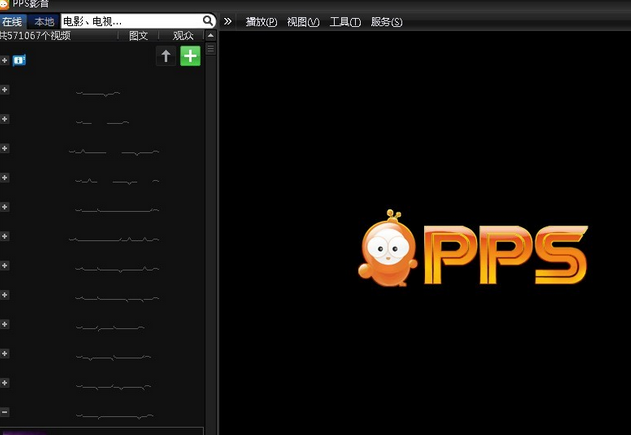Switch to the 在线 tab

(13, 22)
